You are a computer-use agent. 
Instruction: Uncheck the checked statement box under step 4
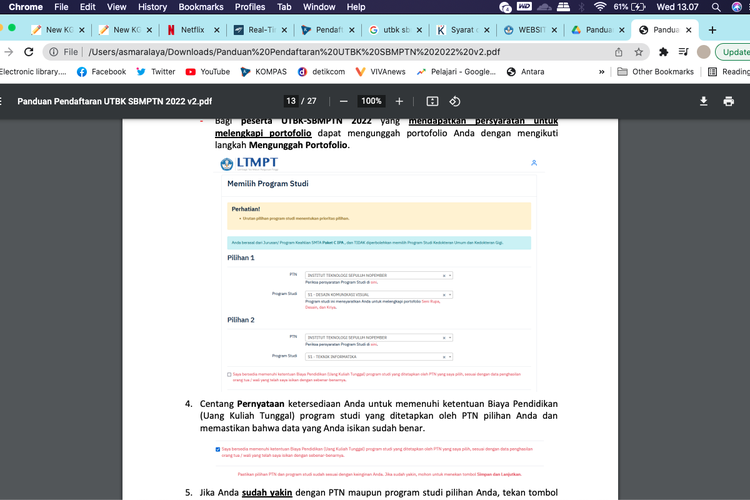(219, 450)
